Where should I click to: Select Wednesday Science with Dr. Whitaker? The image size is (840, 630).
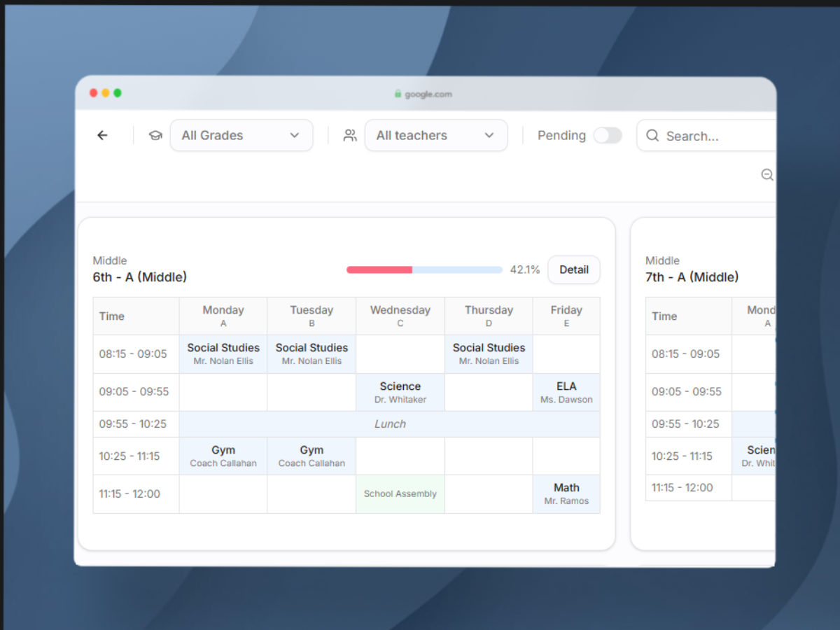click(400, 392)
